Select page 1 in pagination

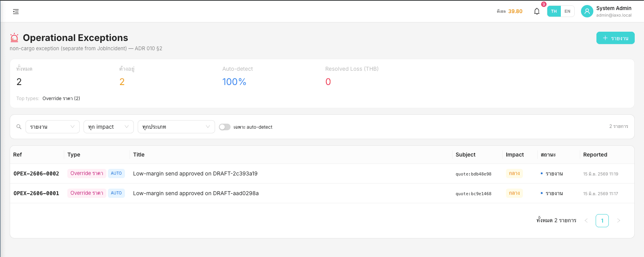point(602,221)
